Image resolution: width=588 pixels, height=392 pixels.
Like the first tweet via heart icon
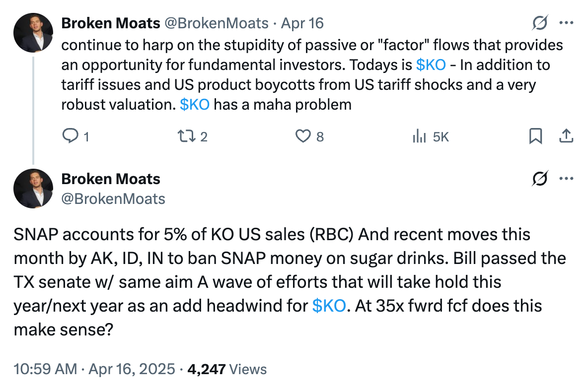(x=303, y=136)
